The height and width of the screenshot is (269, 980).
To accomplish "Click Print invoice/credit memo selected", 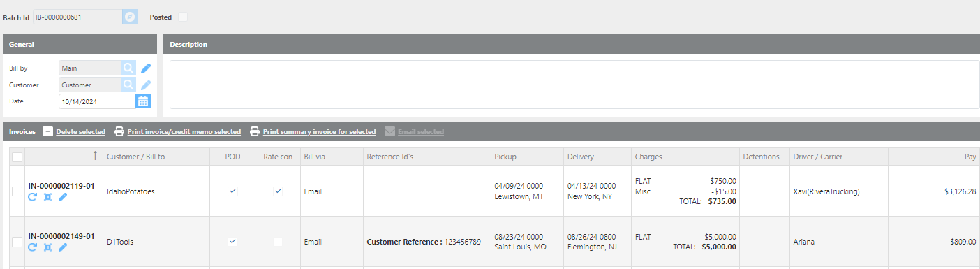I will (184, 131).
